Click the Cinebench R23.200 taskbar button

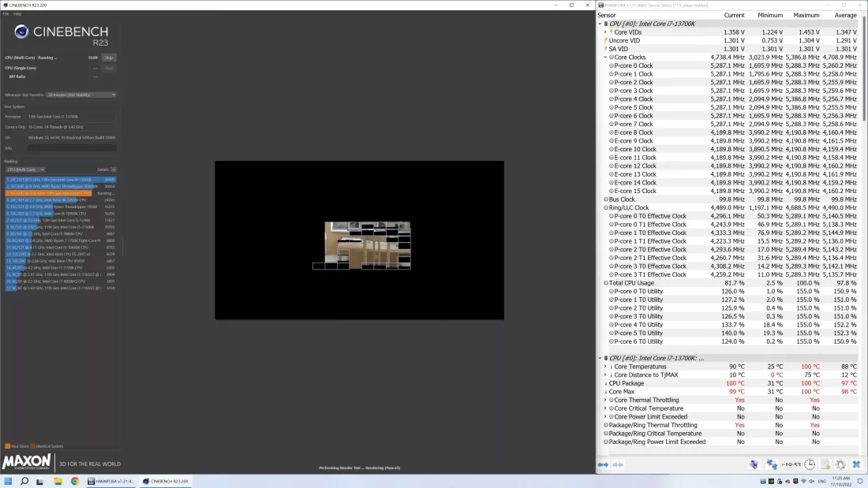[x=166, y=482]
